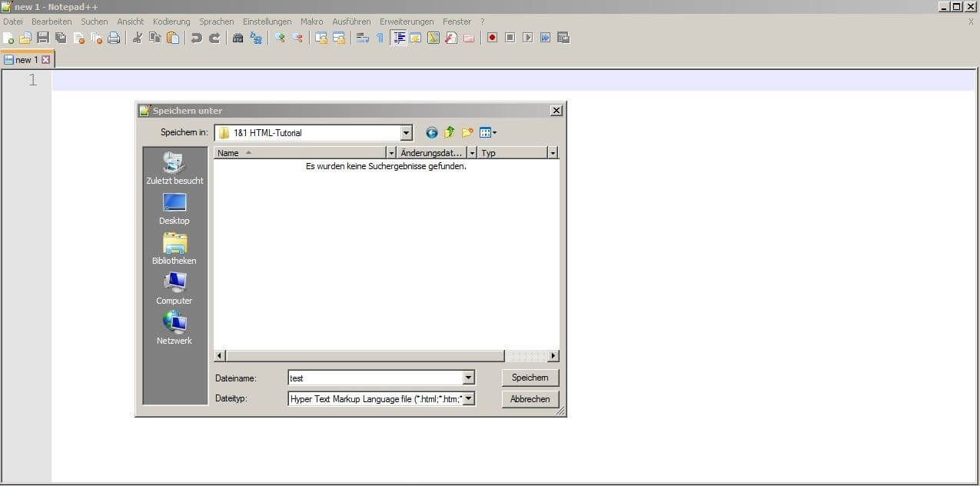Screen dimensions: 980x486
Task: Click the save recorded macro icon
Action: click(563, 38)
